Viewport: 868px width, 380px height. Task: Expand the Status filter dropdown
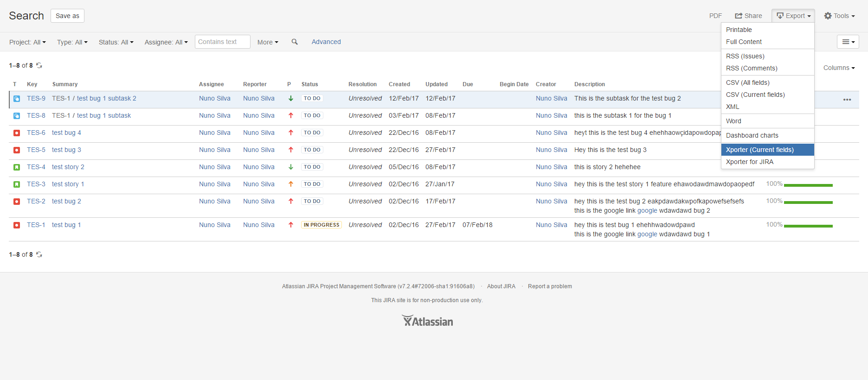point(116,42)
